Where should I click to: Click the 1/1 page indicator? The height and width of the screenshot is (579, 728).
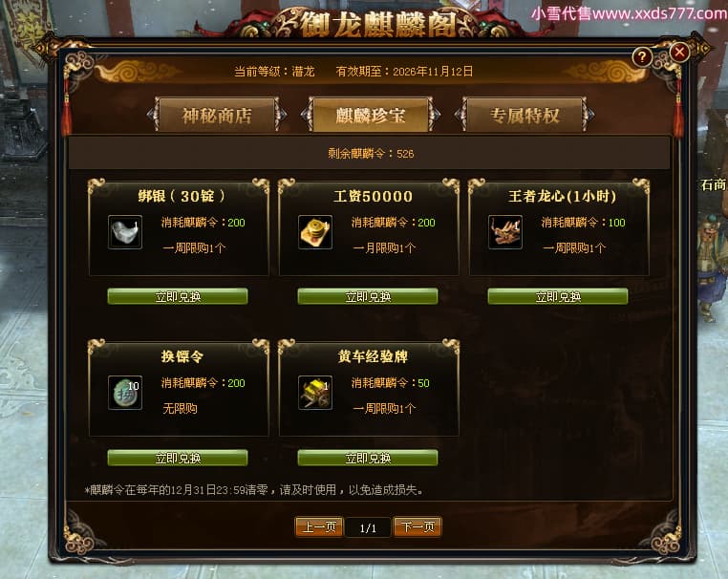368,528
